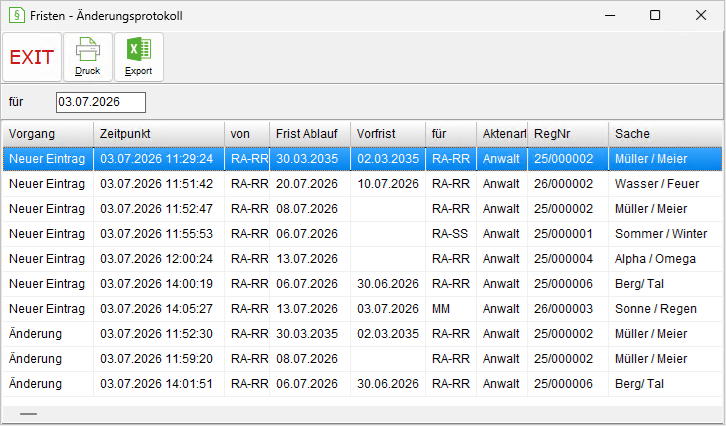
Task: Print the change log via Druck
Action: [88, 57]
